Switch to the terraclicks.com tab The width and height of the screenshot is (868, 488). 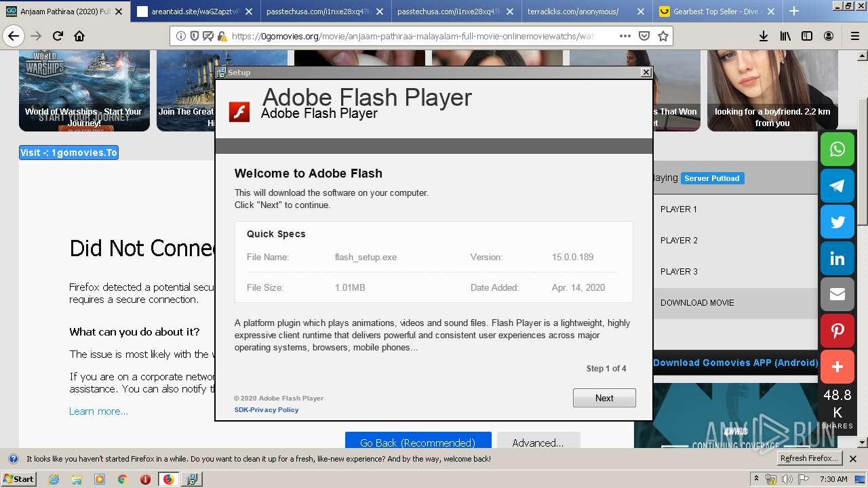[587, 12]
